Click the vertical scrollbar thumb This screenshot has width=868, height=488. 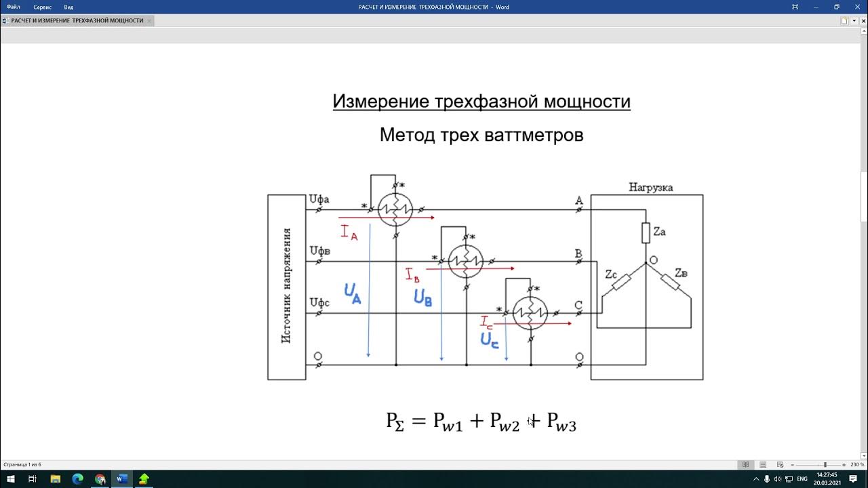pyautogui.click(x=864, y=197)
